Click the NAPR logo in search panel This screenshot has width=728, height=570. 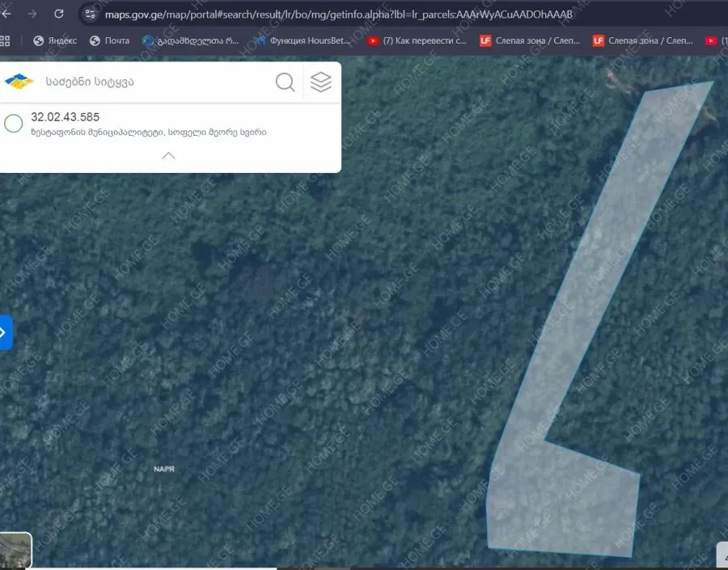pos(19,82)
